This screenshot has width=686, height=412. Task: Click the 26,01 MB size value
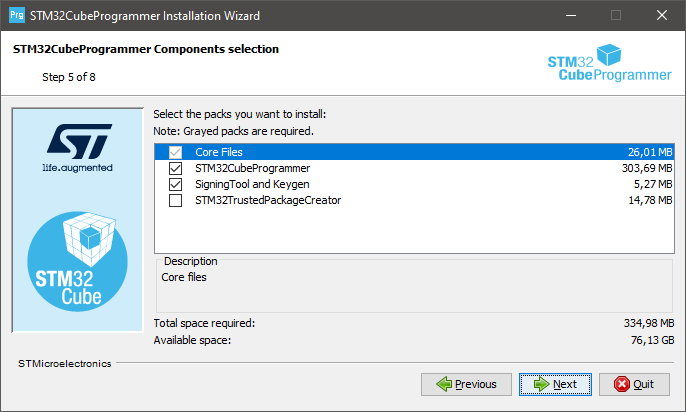[650, 152]
